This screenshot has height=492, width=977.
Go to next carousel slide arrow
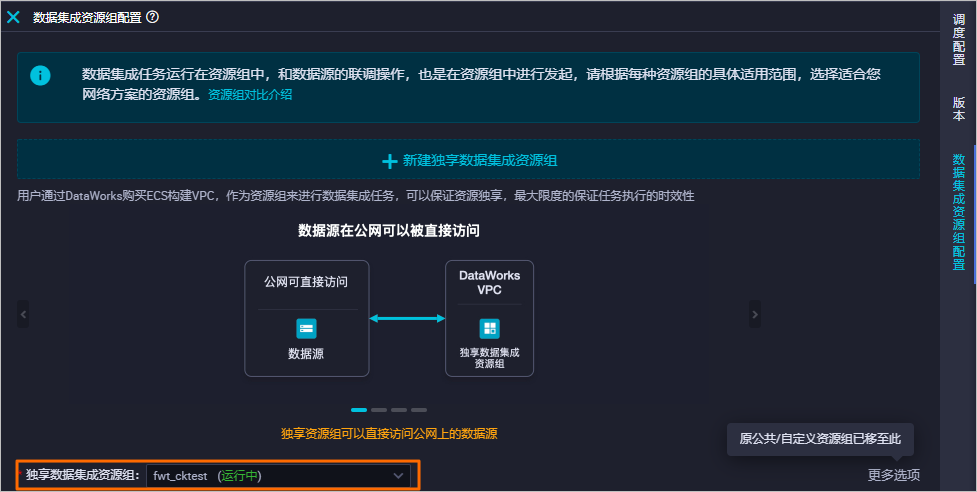pos(755,314)
